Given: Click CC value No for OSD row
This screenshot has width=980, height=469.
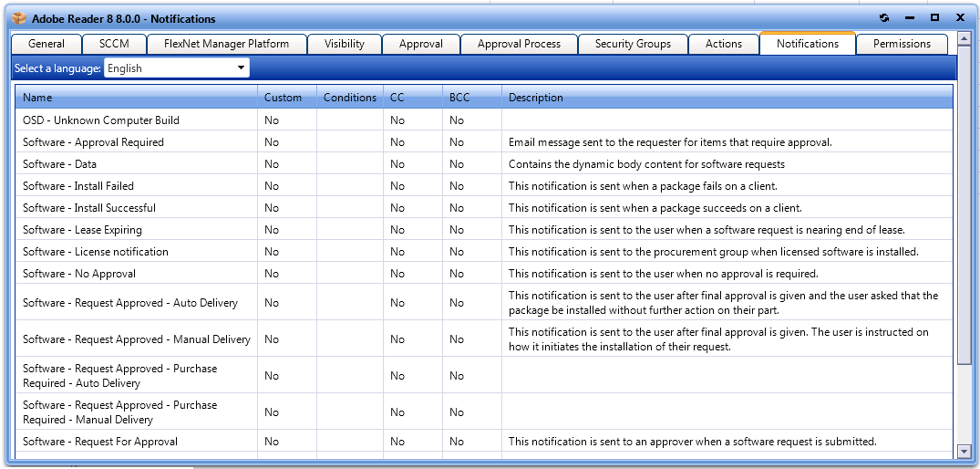Looking at the screenshot, I should [397, 120].
